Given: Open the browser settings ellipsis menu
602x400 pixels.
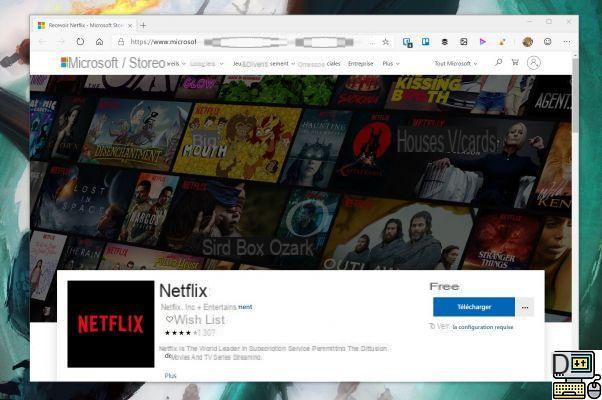Looking at the screenshot, I should pyautogui.click(x=567, y=42).
